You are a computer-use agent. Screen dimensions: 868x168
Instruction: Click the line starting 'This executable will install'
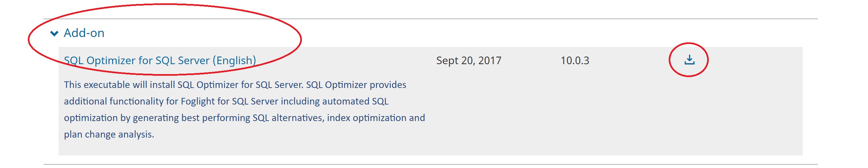[x=235, y=85]
